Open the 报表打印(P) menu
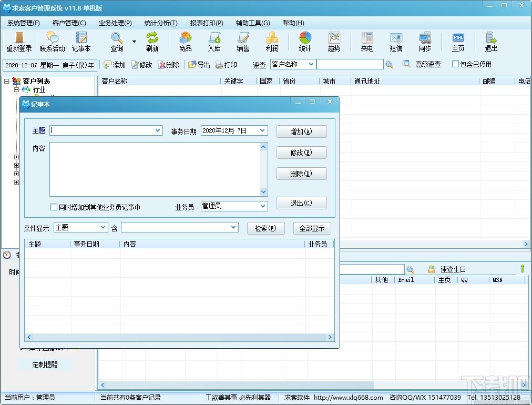Viewport: 532px width, 405px height. pos(207,23)
